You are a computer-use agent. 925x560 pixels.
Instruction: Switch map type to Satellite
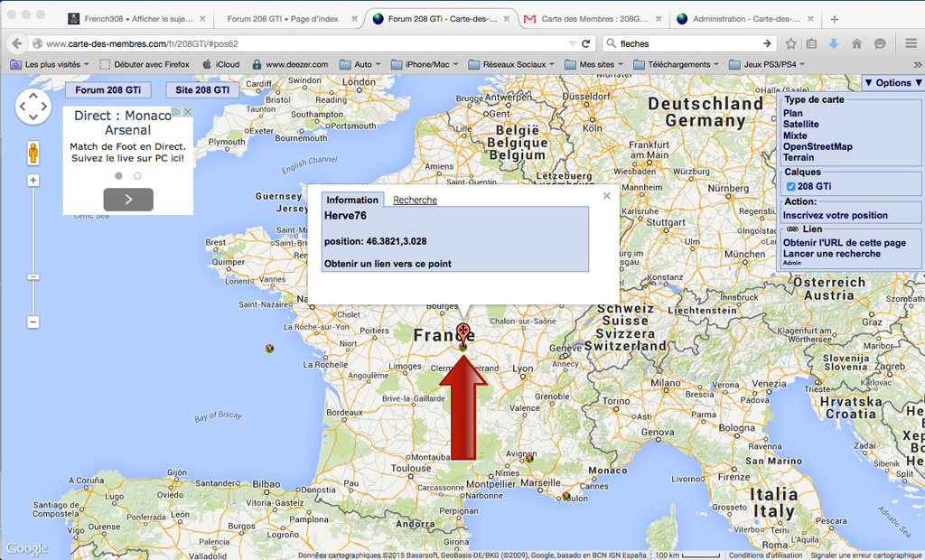tap(800, 125)
